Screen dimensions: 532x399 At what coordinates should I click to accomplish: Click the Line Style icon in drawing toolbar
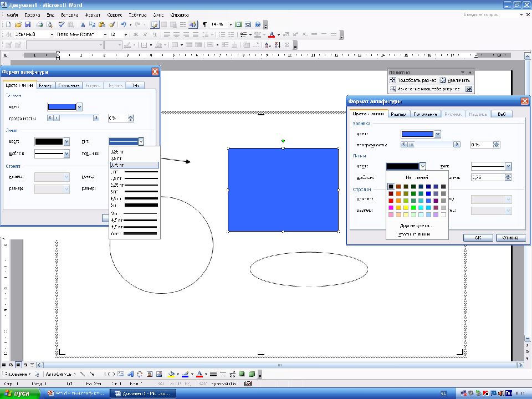coord(213,374)
